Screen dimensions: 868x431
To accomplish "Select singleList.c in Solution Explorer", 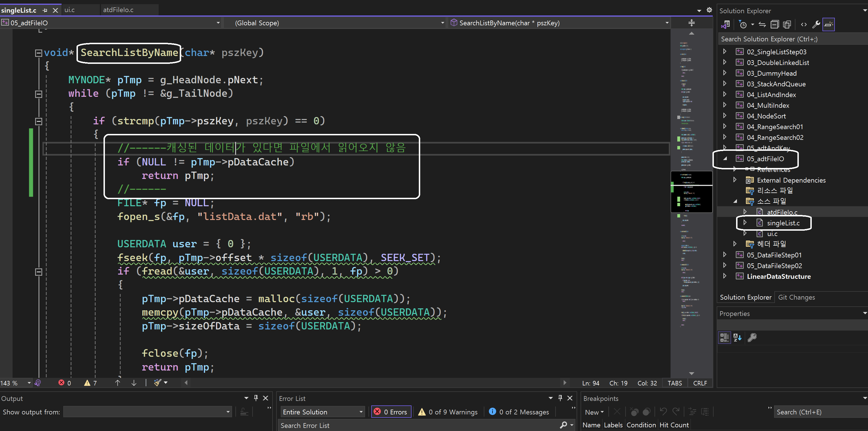I will point(783,223).
